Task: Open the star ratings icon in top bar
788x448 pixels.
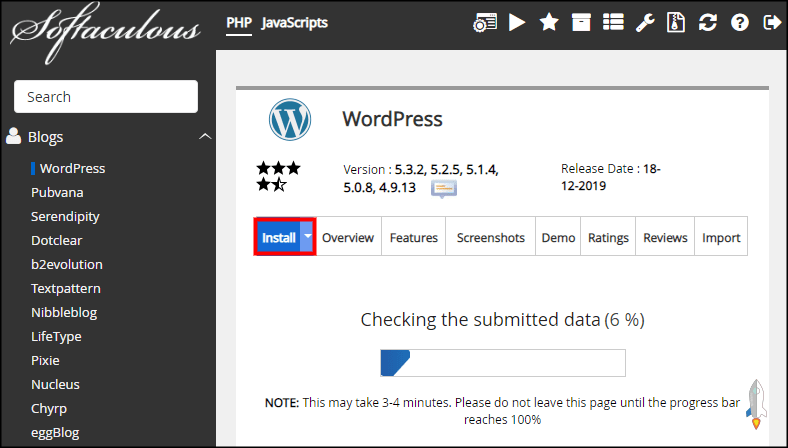Action: 549,23
